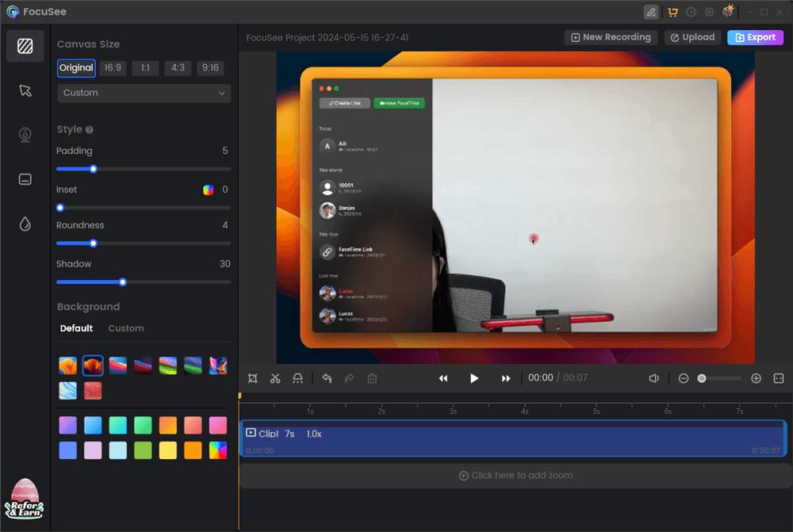The height and width of the screenshot is (532, 793).
Task: Open the webcam settings sidebar panel
Action: click(25, 135)
